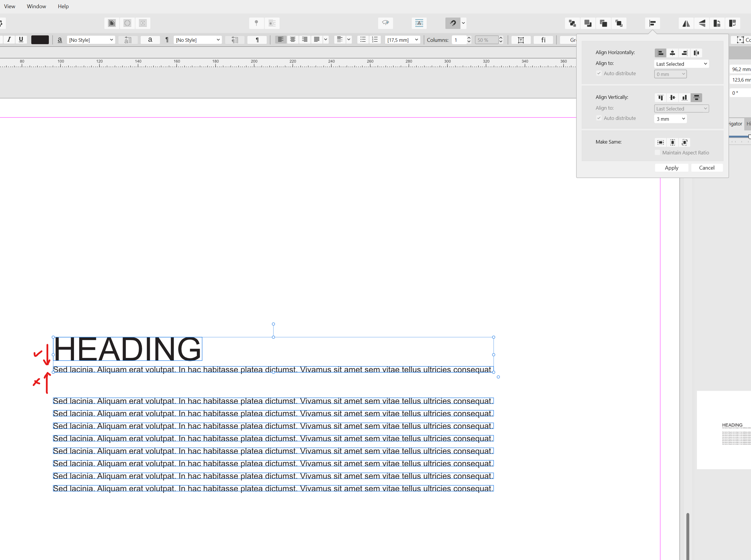Choose Space Vertically distribute icon

(x=696, y=98)
